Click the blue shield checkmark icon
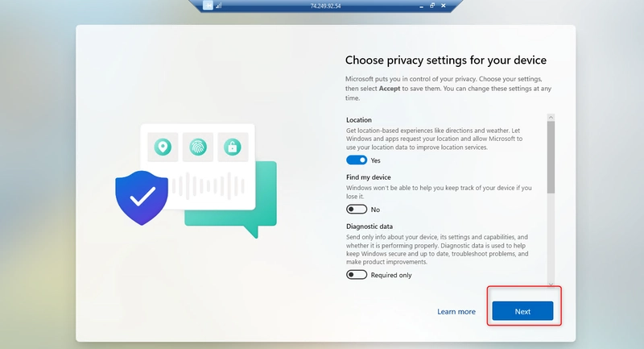This screenshot has width=644, height=349. click(142, 197)
